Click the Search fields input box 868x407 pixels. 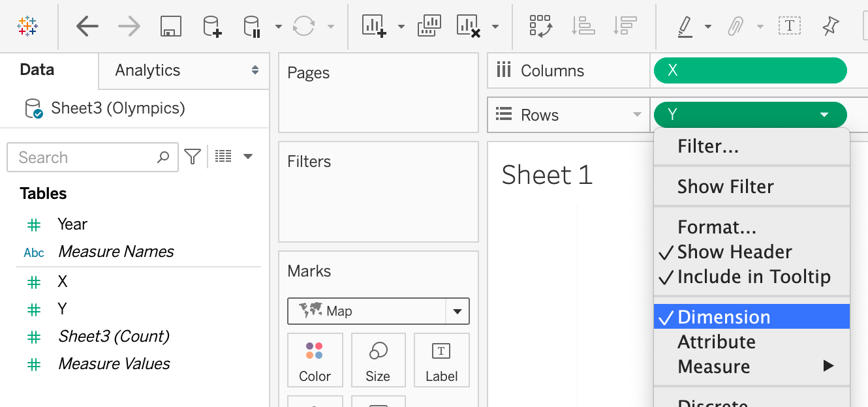(85, 157)
